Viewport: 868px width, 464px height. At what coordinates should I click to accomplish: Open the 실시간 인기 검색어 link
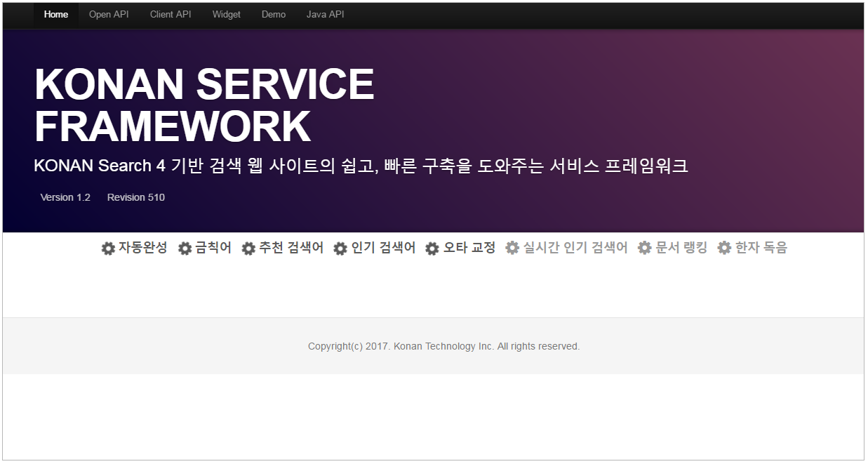(575, 248)
